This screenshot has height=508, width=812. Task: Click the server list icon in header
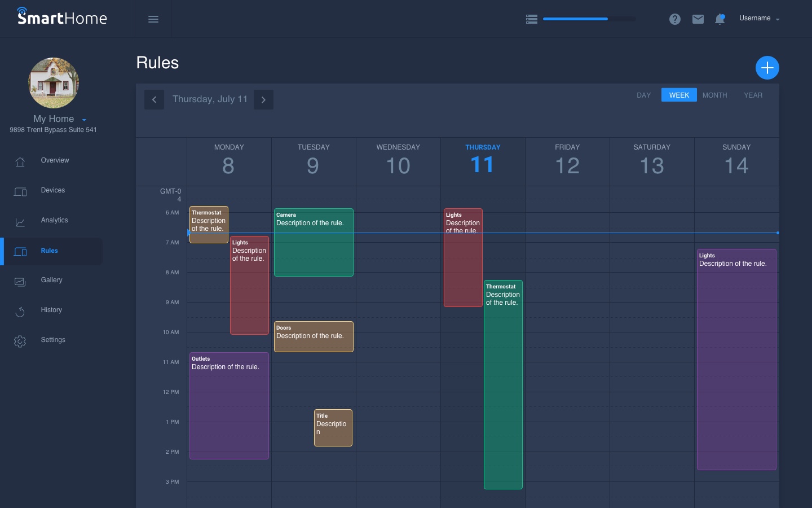coord(531,19)
